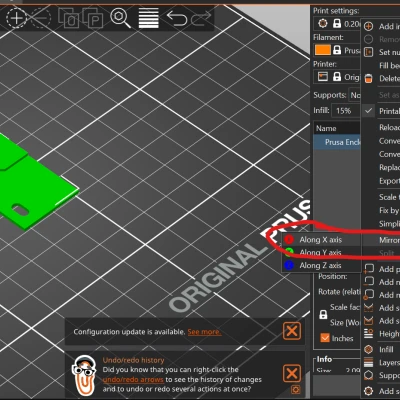
Task: Click the Infill hexagon icon in menu
Action: click(x=368, y=349)
